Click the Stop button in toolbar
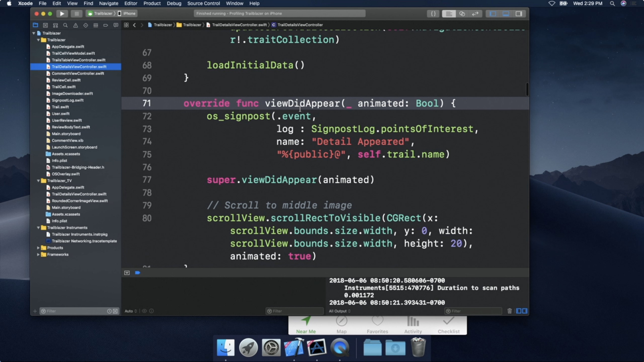This screenshot has width=644, height=362. click(x=76, y=14)
